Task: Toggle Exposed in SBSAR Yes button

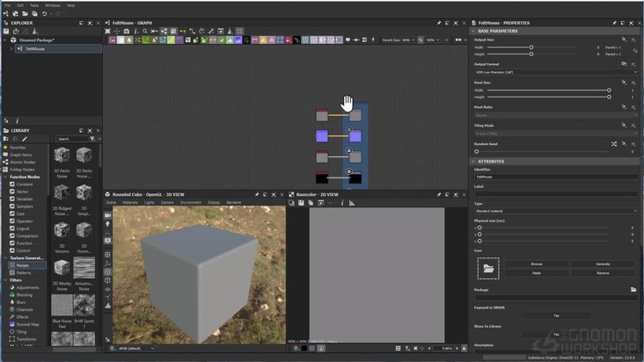Action: click(x=556, y=315)
